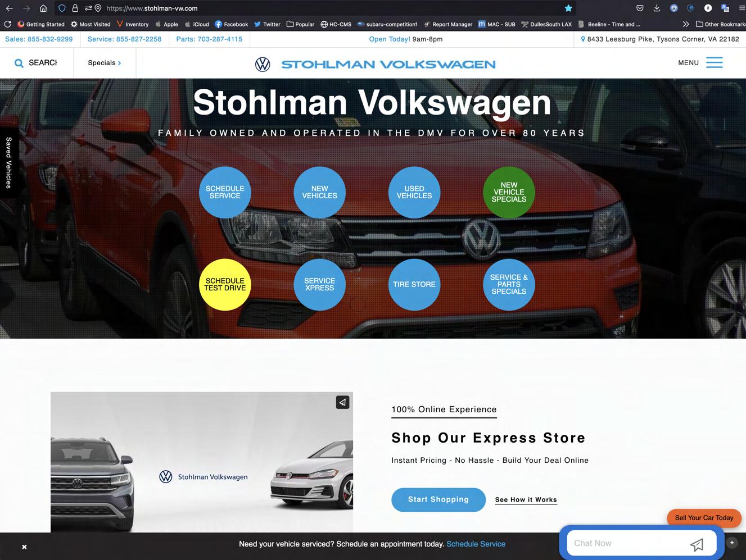The image size is (746, 560).
Task: Open the See How it Works link
Action: (526, 499)
